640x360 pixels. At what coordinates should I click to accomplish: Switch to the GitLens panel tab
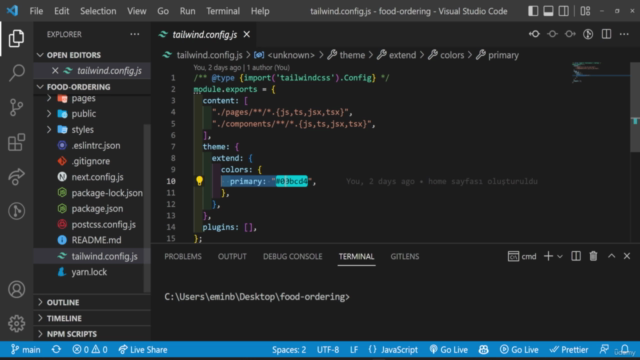pos(404,256)
